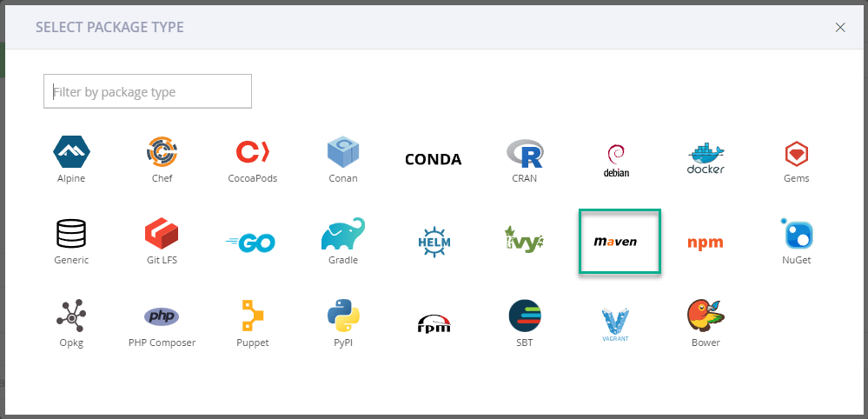Pick the Conan package icon

[343, 159]
